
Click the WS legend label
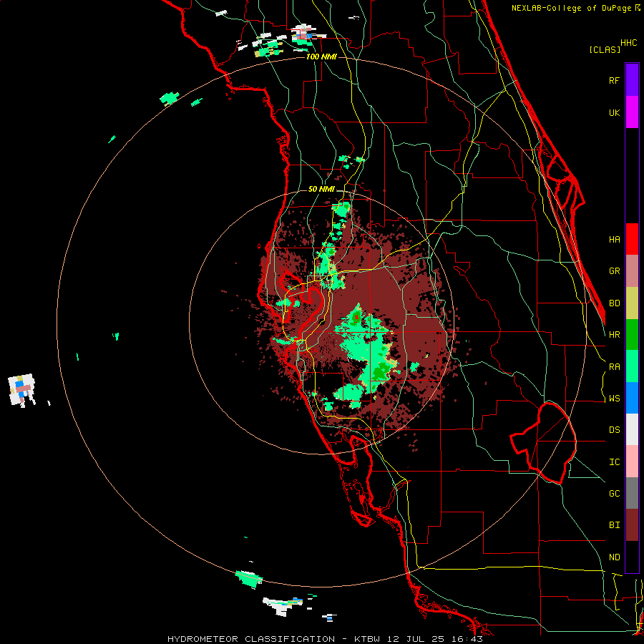point(614,399)
